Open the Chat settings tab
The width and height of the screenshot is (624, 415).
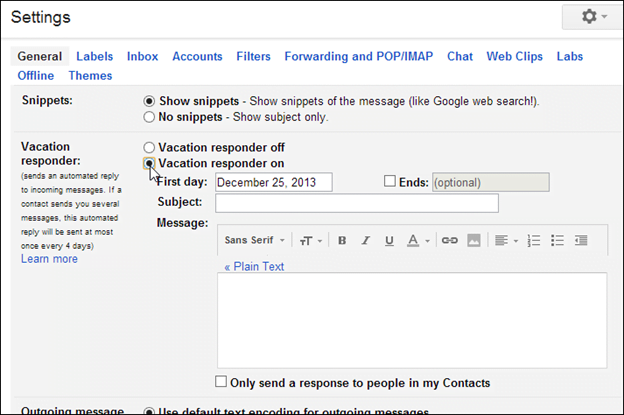coord(460,57)
